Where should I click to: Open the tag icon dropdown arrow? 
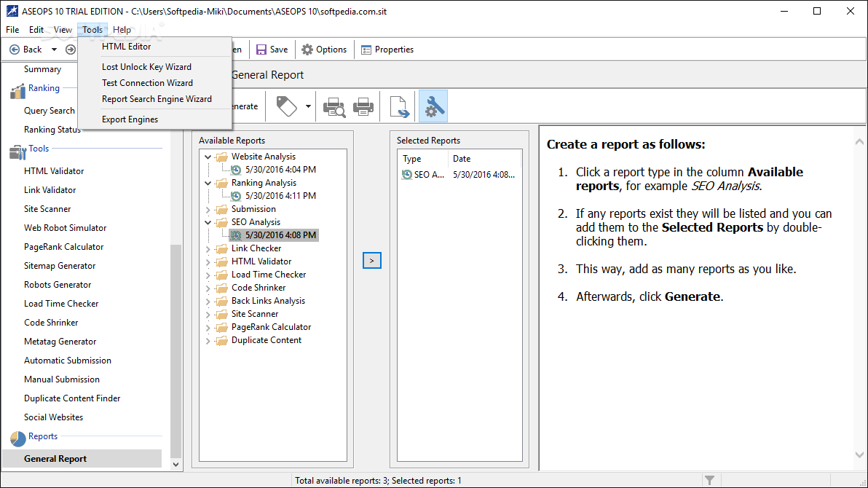point(308,106)
